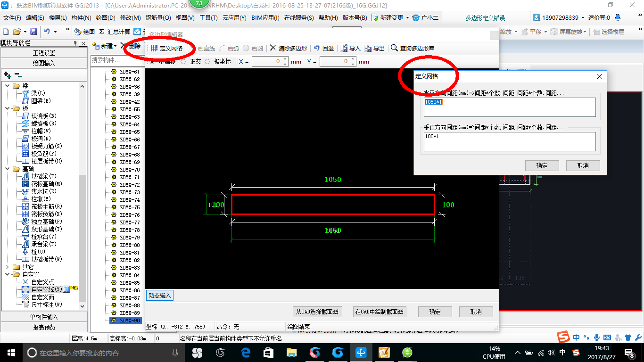Click the 回退 undo icon in polygon editor
The height and width of the screenshot is (362, 644).
coord(317,48)
